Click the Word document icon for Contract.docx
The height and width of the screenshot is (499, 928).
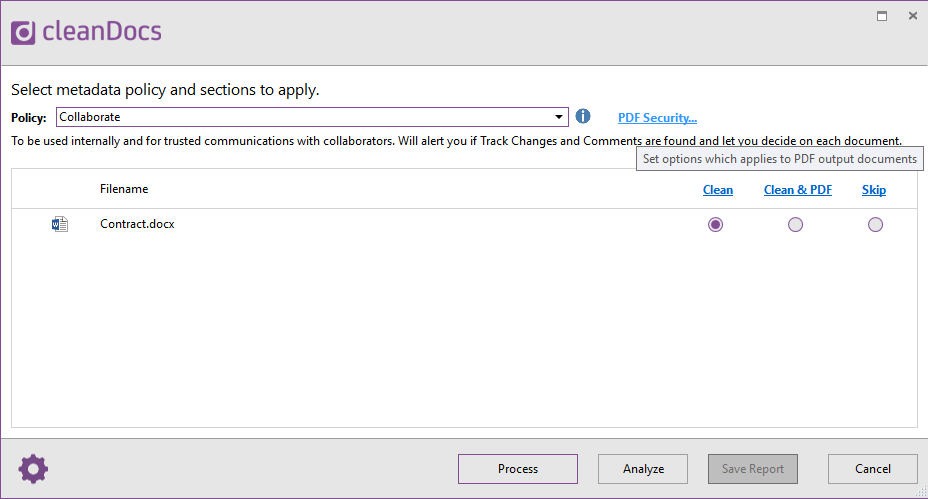tap(60, 224)
